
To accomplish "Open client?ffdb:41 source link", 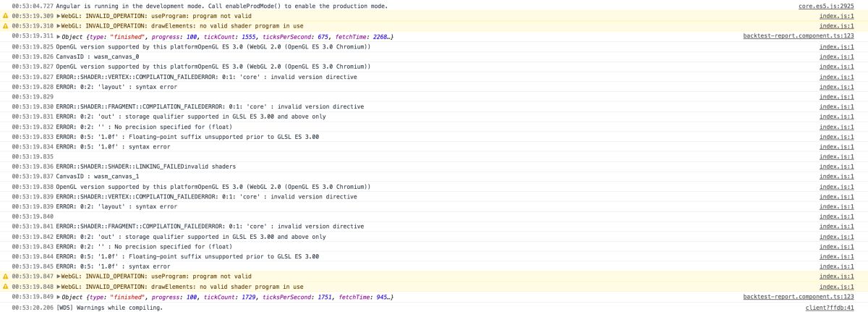I will click(x=830, y=307).
